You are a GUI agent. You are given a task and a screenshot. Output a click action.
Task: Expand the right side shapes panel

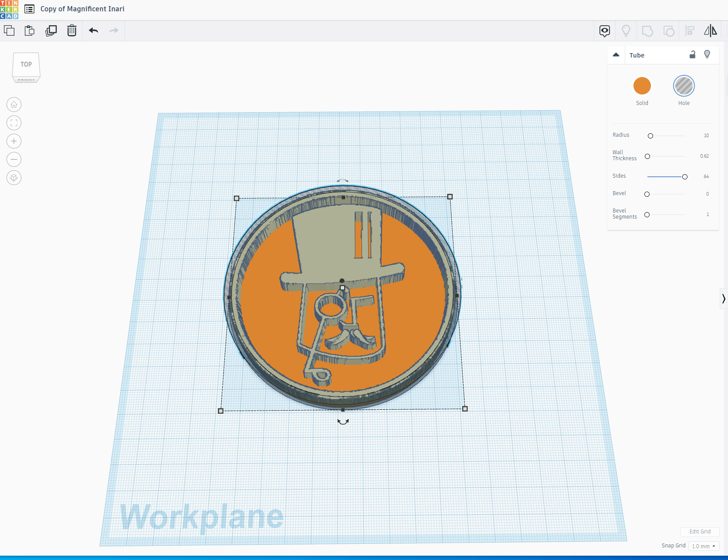coord(723,299)
